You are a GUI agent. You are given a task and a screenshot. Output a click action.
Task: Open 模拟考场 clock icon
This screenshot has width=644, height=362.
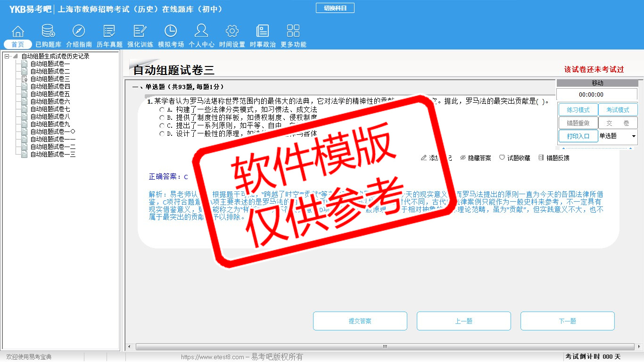click(171, 31)
